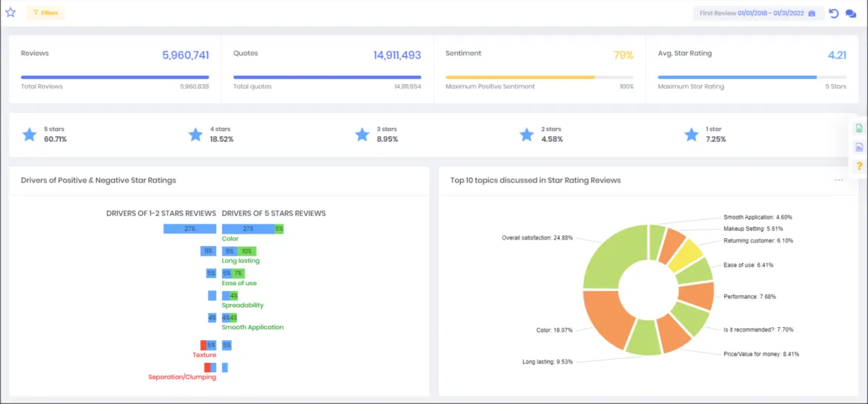Open the Top 10 topics three-dot menu

[838, 180]
